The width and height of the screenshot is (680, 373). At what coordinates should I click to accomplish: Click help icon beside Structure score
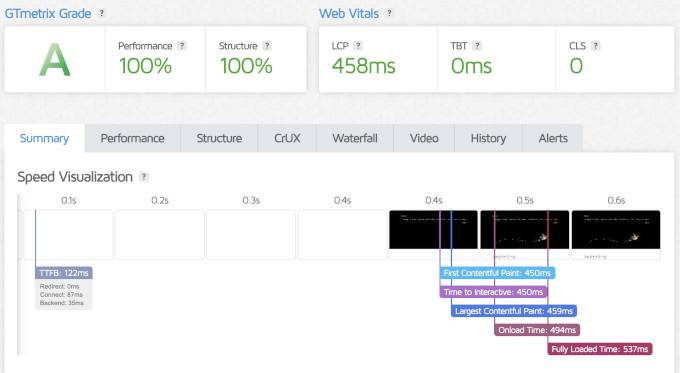[x=267, y=46]
